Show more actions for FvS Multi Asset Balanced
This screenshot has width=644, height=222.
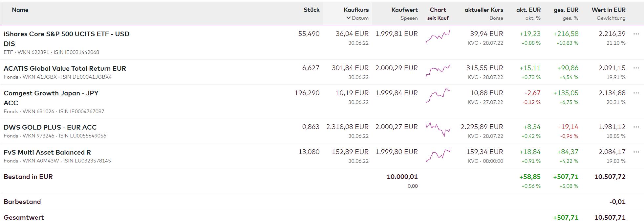(636, 152)
